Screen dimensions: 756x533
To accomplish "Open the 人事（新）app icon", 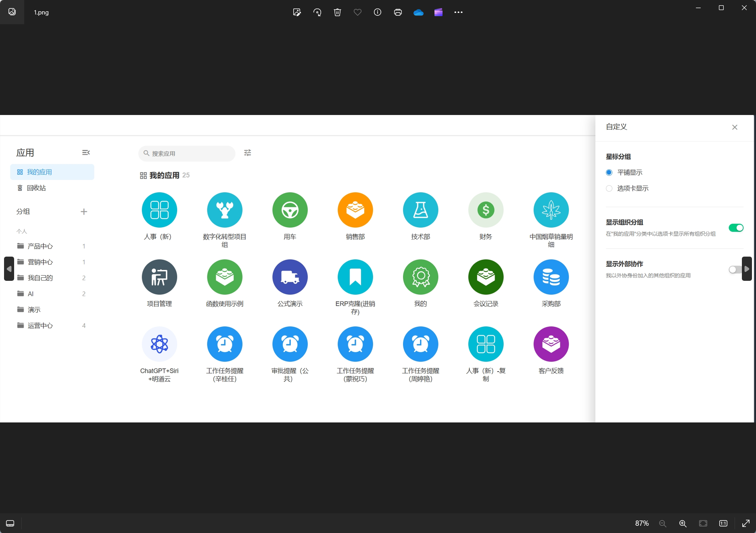I will click(x=159, y=210).
